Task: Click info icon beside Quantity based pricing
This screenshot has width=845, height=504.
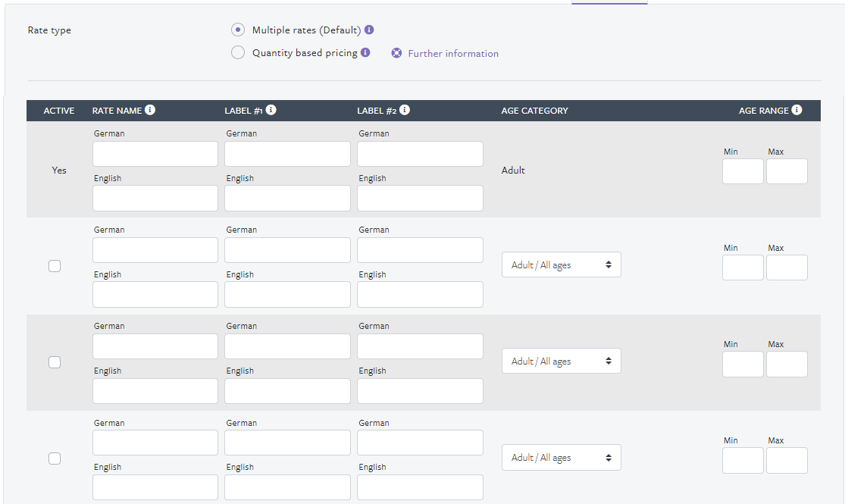Action: pos(365,53)
